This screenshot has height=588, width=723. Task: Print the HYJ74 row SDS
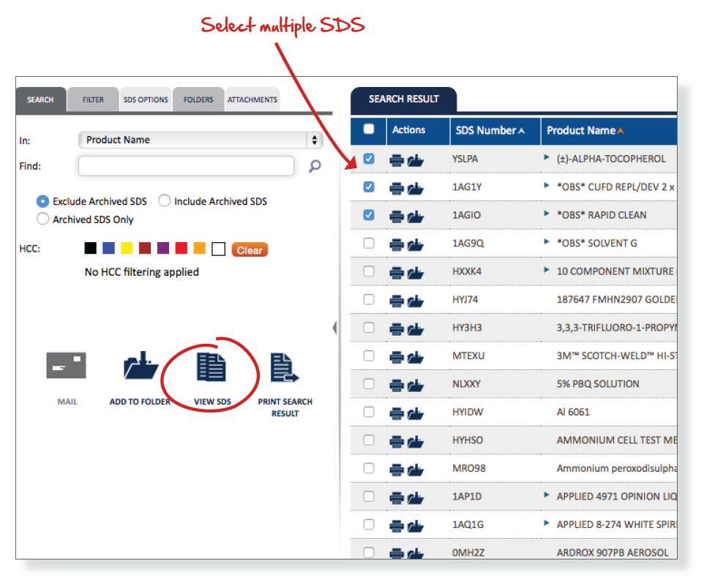(397, 301)
